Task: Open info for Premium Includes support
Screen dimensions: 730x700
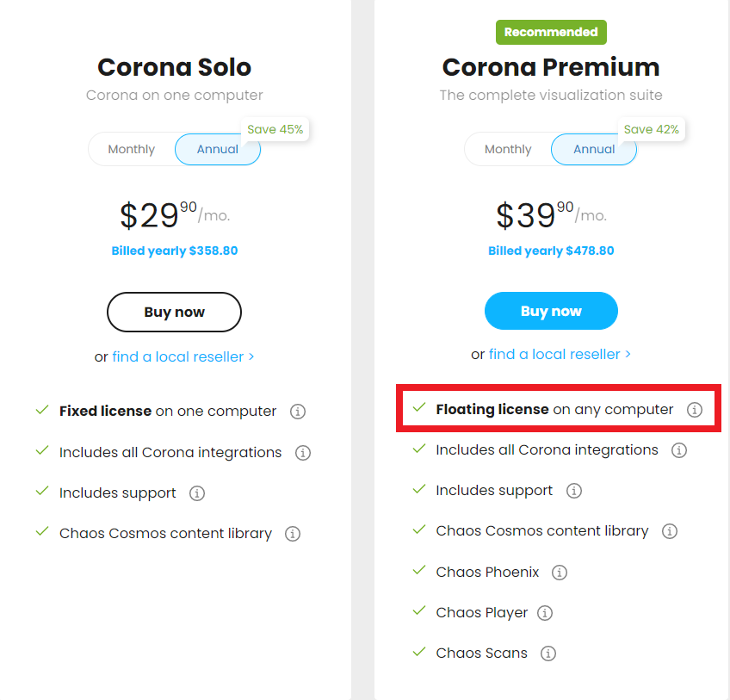Action: click(x=574, y=491)
